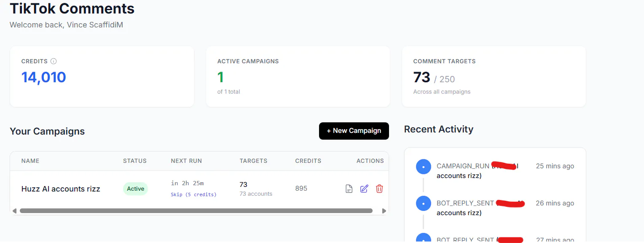Click the Recent Activity heading

coord(439,130)
